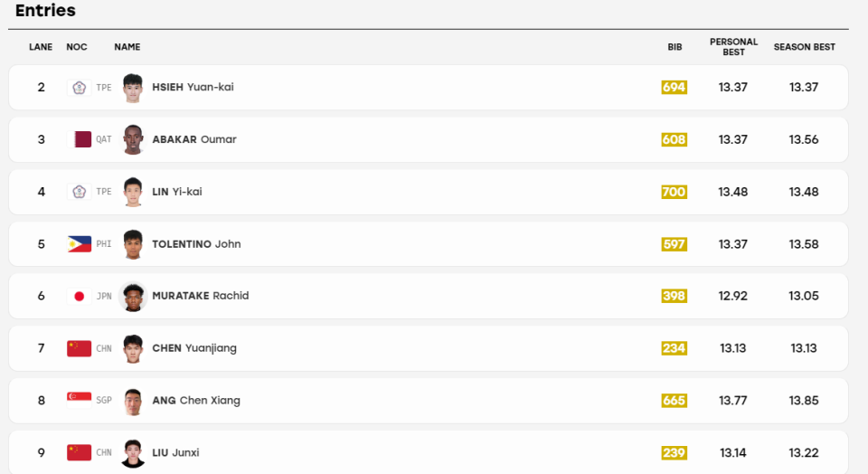Image resolution: width=868 pixels, height=474 pixels.
Task: Open LIU Junxi athlete profile name
Action: (x=175, y=452)
